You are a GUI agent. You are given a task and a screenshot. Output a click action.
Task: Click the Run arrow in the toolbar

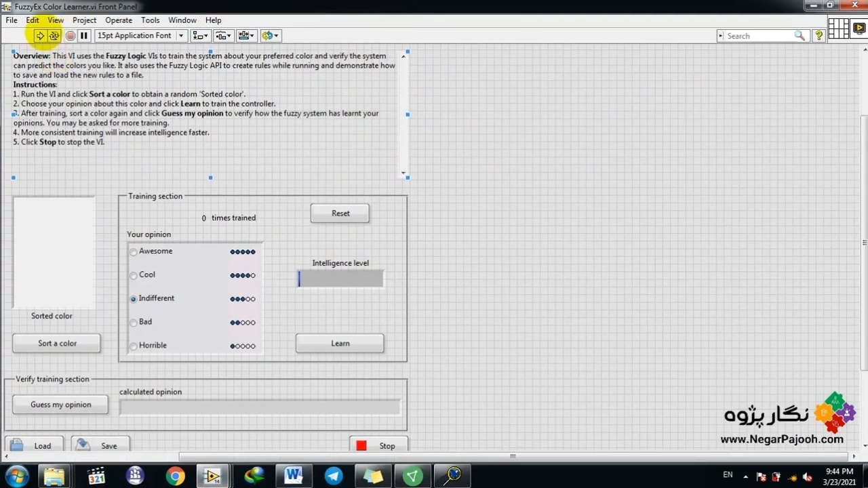[x=40, y=36]
